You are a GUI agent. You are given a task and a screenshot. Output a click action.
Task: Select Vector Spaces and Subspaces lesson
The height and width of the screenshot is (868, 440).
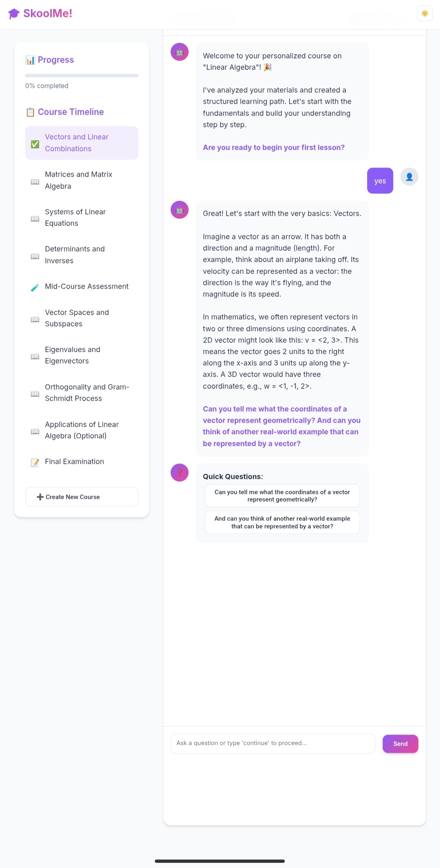click(x=81, y=318)
